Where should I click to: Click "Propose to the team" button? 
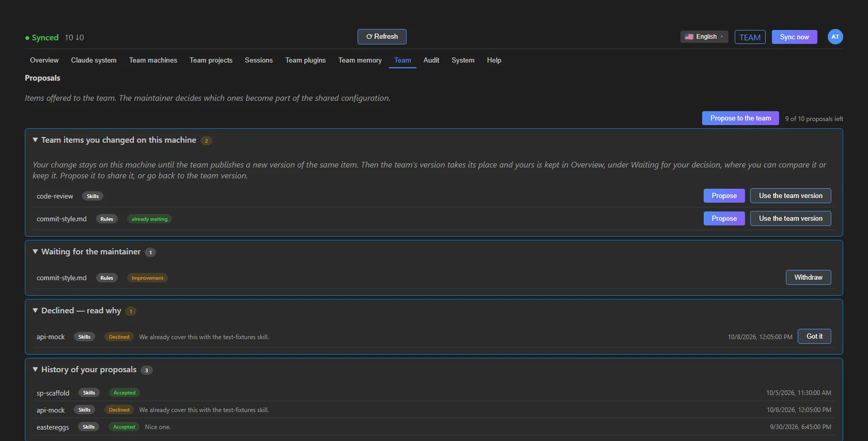[740, 118]
